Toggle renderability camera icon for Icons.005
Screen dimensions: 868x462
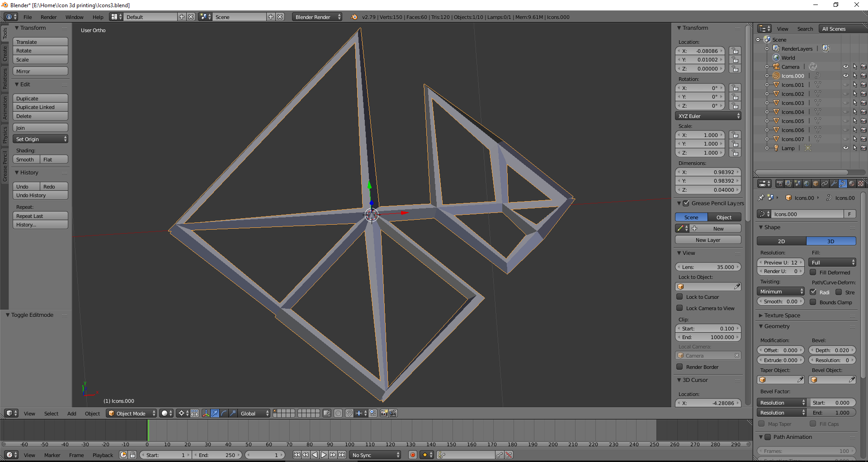click(x=863, y=121)
